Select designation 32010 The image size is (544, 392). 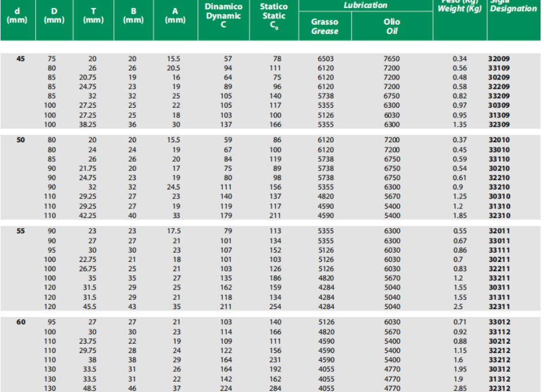pos(499,140)
